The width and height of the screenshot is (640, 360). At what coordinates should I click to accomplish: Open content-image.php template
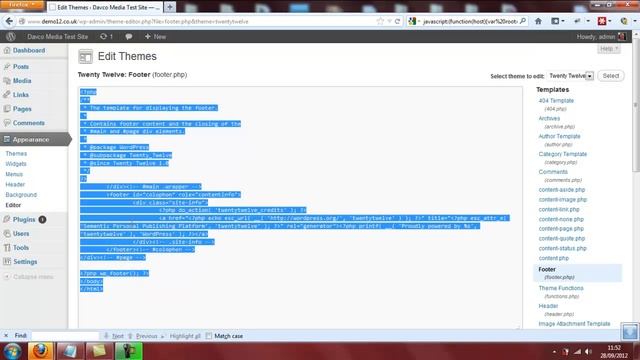[562, 200]
